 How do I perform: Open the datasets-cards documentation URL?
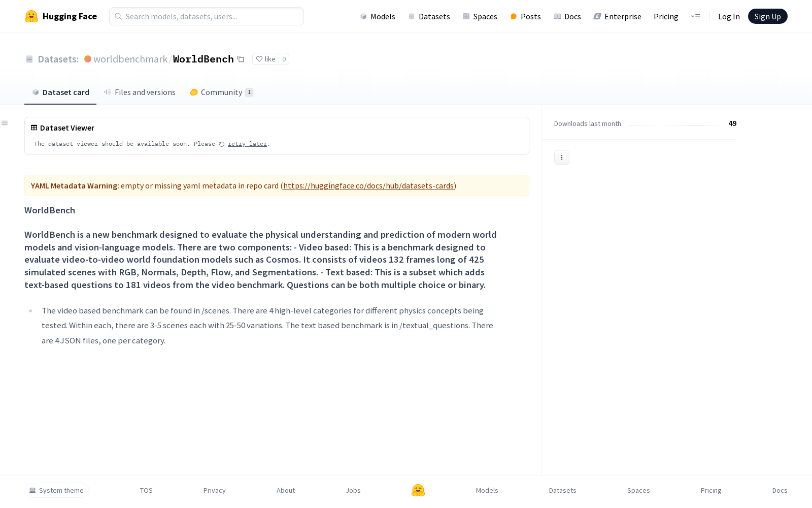click(368, 186)
